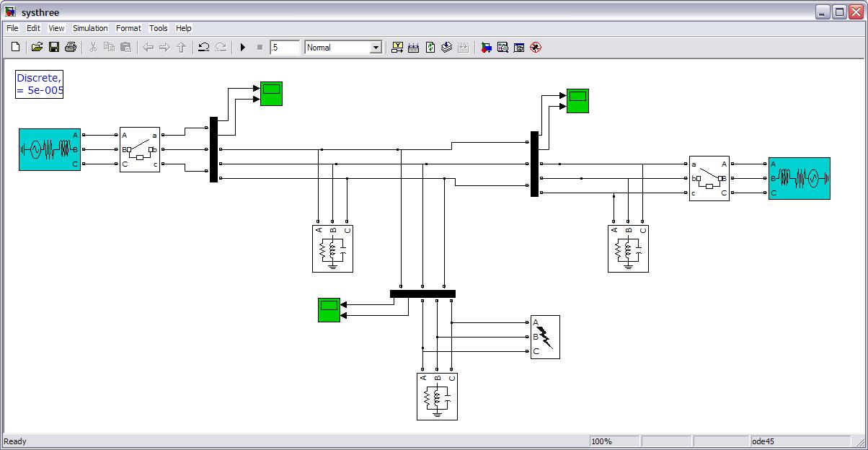Image resolution: width=868 pixels, height=450 pixels.
Task: Click the Discrete powergui block
Action: coord(40,84)
